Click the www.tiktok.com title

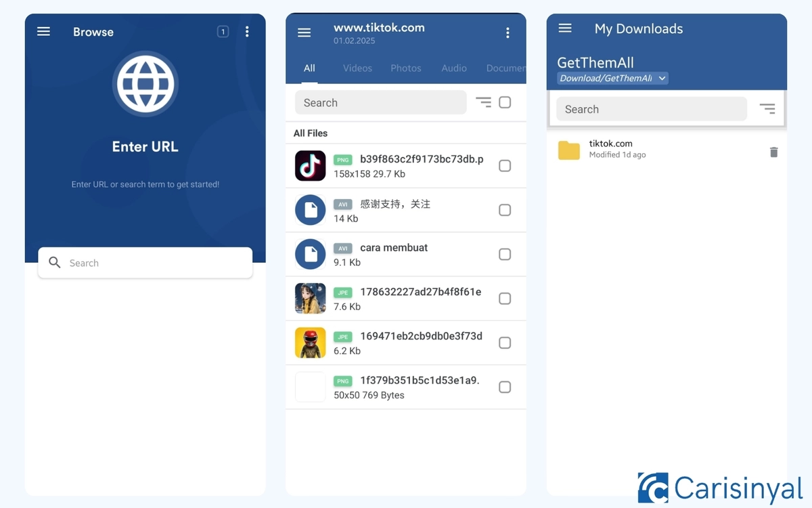(379, 28)
